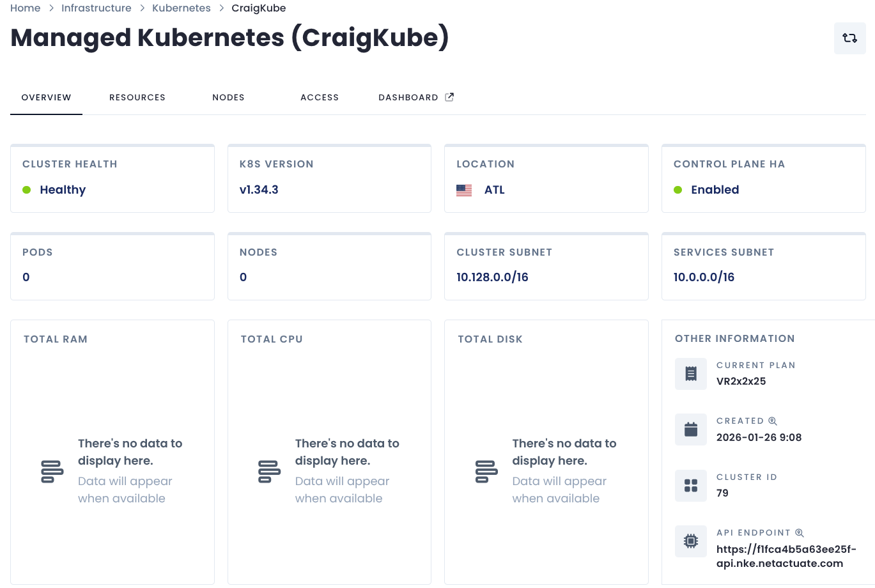This screenshot has width=875, height=588.
Task: Click the green dot beside Enabled in Control Plane HA
Action: click(x=678, y=190)
